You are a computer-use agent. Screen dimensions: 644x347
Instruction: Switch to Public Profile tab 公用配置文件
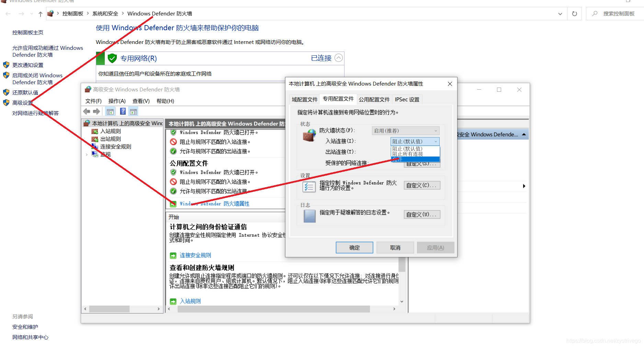tap(374, 99)
